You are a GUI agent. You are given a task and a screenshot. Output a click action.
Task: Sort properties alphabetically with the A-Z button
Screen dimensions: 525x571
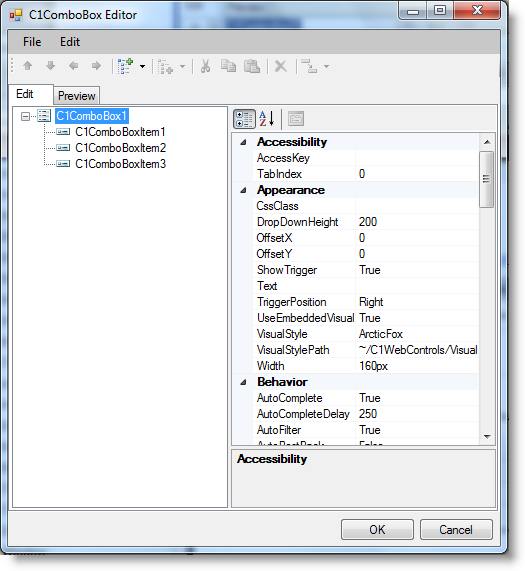click(267, 119)
